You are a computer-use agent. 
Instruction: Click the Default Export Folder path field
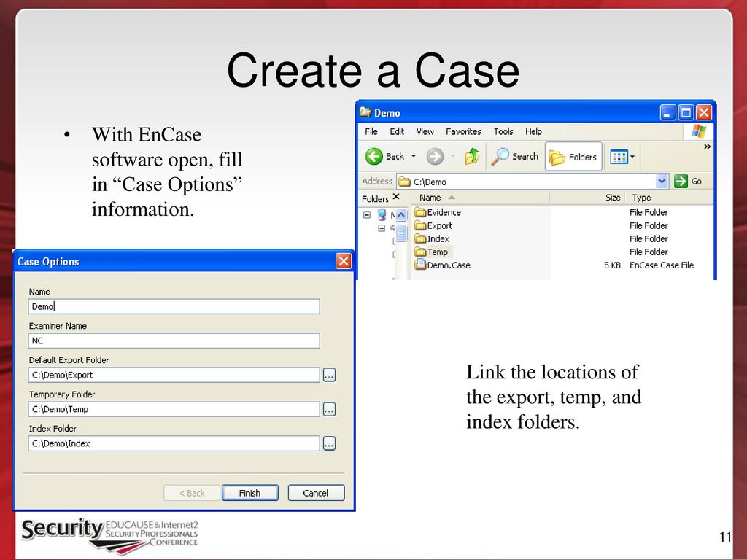pyautogui.click(x=174, y=375)
